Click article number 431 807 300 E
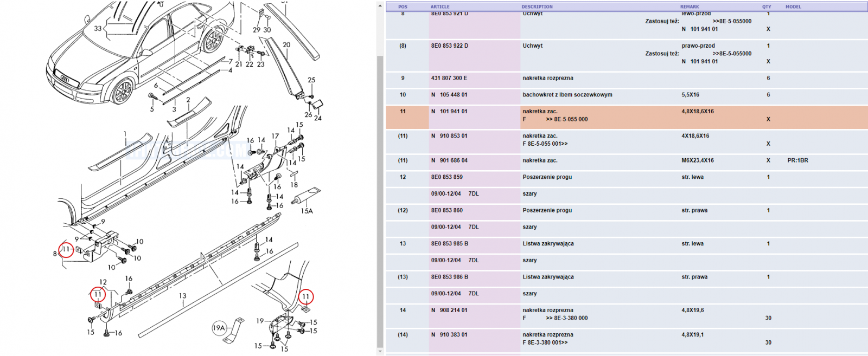The height and width of the screenshot is (356, 868). tap(449, 78)
